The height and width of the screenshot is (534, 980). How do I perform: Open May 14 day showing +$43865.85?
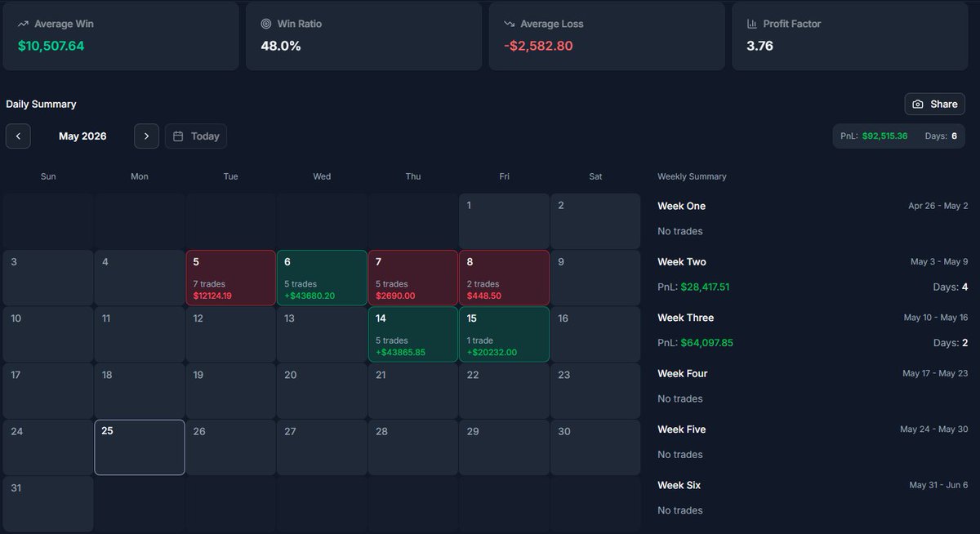(413, 334)
